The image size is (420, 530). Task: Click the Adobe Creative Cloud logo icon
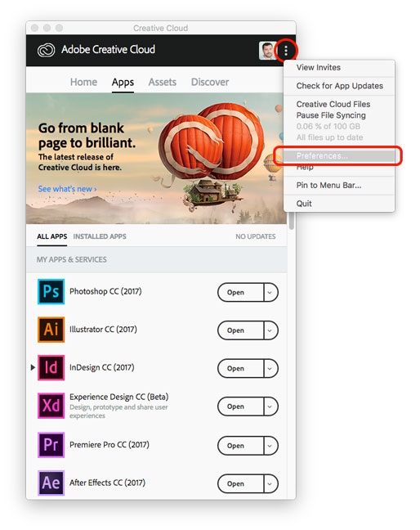point(47,51)
